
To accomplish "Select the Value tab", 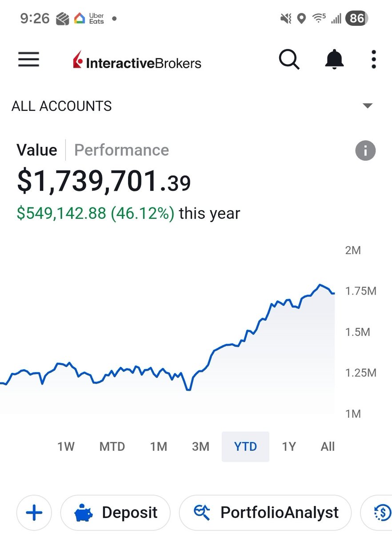I will click(x=37, y=150).
